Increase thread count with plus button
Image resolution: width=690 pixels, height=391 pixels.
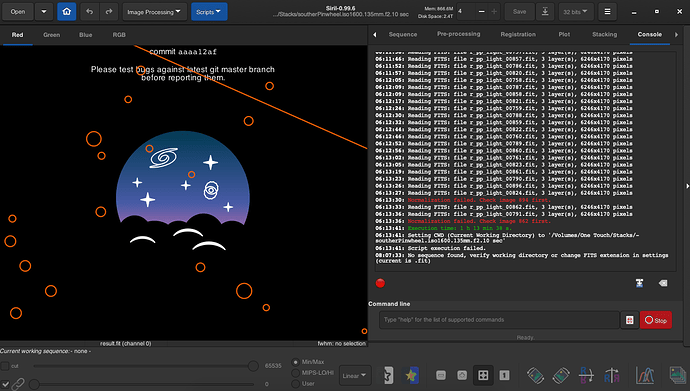click(494, 12)
